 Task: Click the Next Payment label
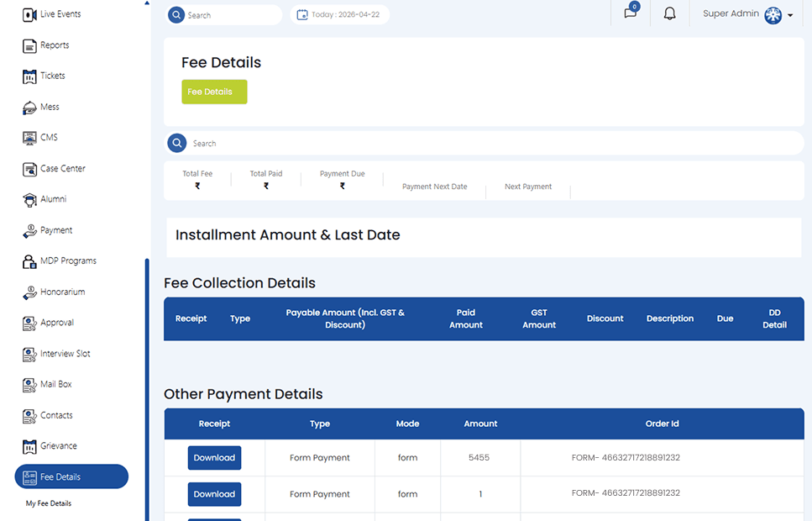tap(528, 187)
